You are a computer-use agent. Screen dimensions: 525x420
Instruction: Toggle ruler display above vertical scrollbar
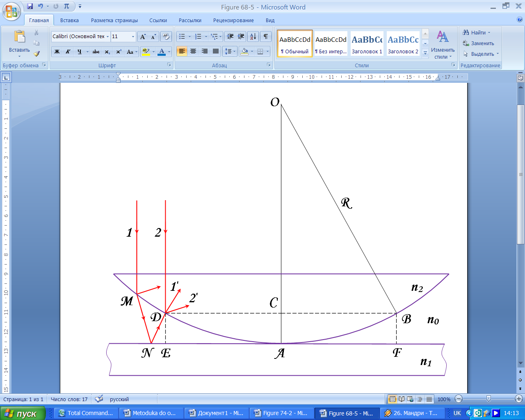[520, 78]
